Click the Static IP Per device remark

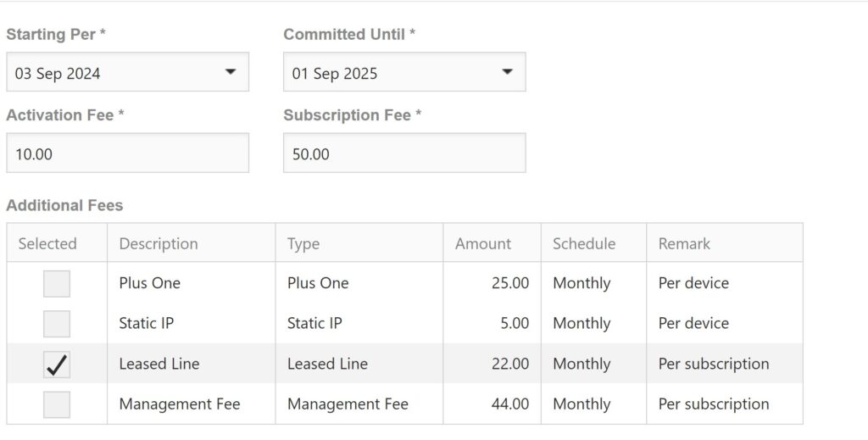693,323
